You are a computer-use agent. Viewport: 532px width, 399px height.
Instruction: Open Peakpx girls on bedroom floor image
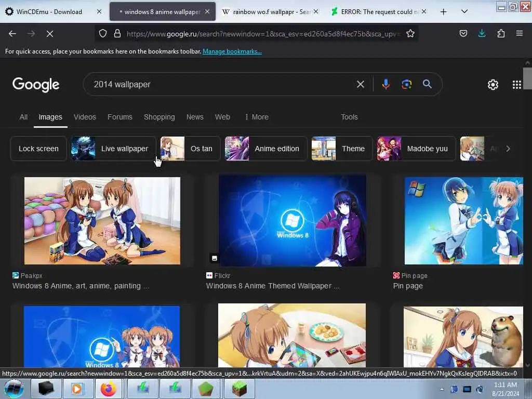point(102,220)
